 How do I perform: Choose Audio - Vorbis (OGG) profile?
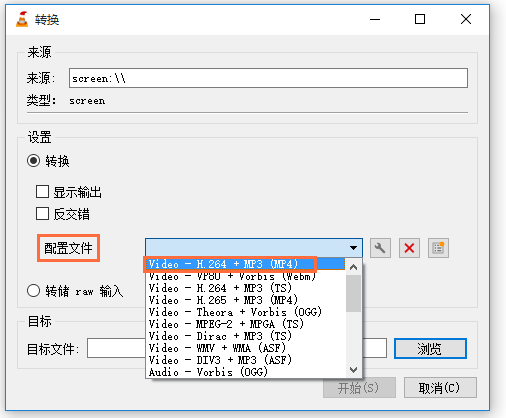245,372
